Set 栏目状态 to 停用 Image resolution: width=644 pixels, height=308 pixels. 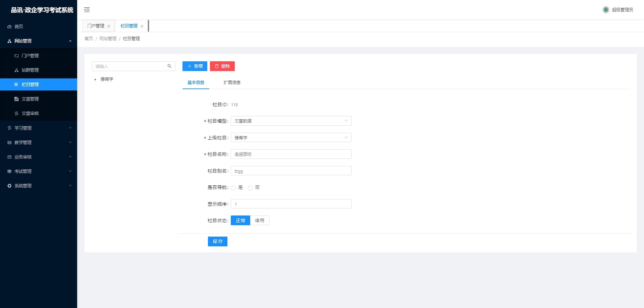point(260,221)
